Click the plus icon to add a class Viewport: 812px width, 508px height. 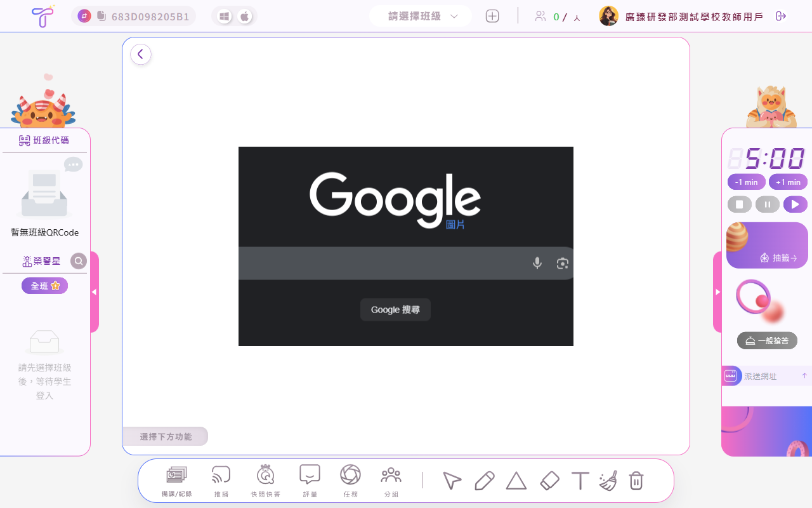[x=492, y=17]
